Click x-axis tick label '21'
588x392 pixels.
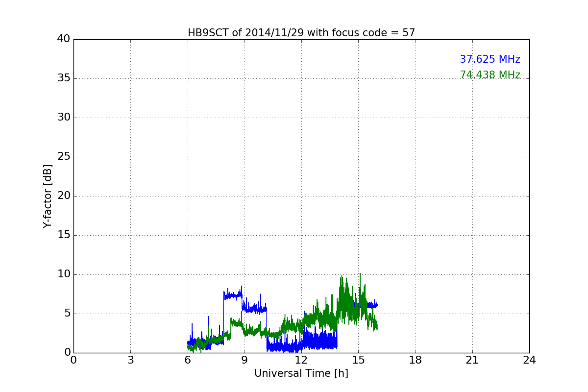pos(472,360)
